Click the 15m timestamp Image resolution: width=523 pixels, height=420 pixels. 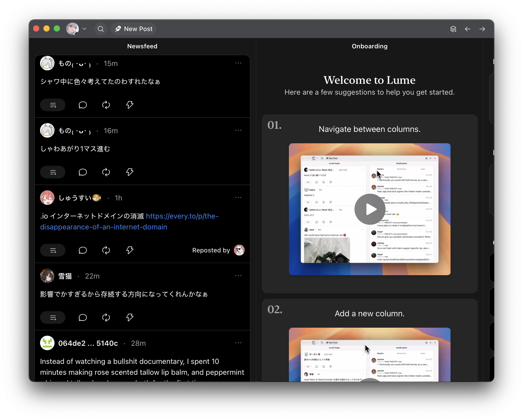(111, 63)
